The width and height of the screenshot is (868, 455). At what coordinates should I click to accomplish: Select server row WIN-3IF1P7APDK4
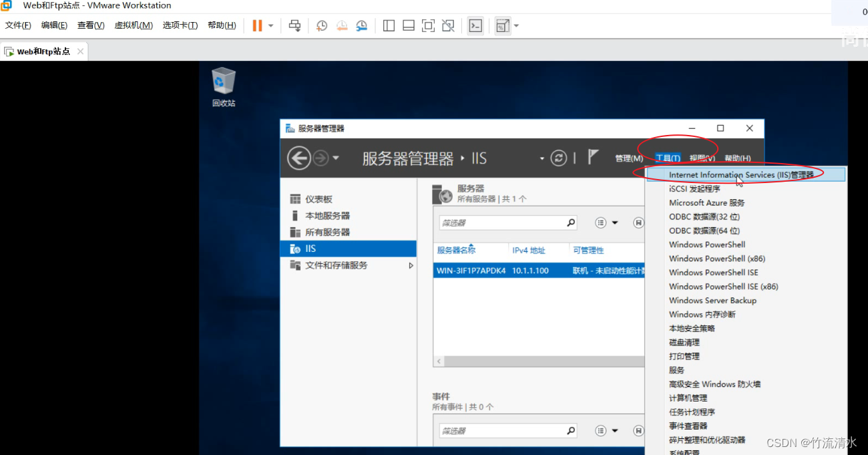(x=539, y=271)
